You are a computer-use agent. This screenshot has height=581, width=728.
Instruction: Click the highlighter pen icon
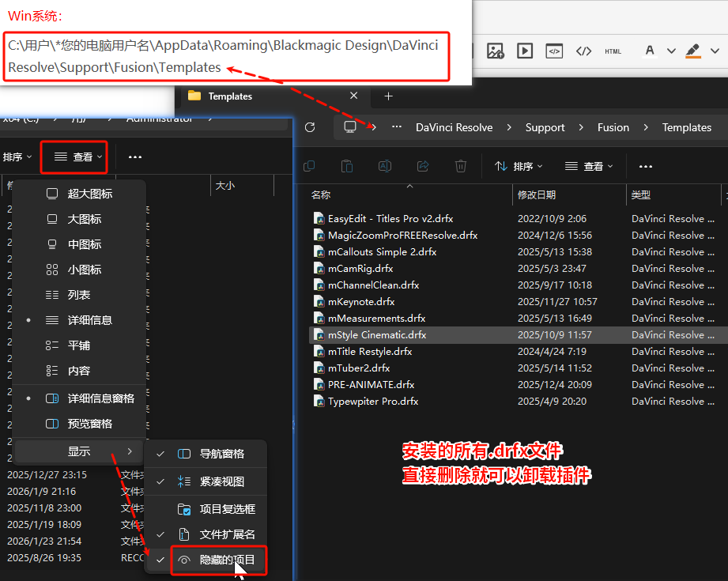(692, 50)
